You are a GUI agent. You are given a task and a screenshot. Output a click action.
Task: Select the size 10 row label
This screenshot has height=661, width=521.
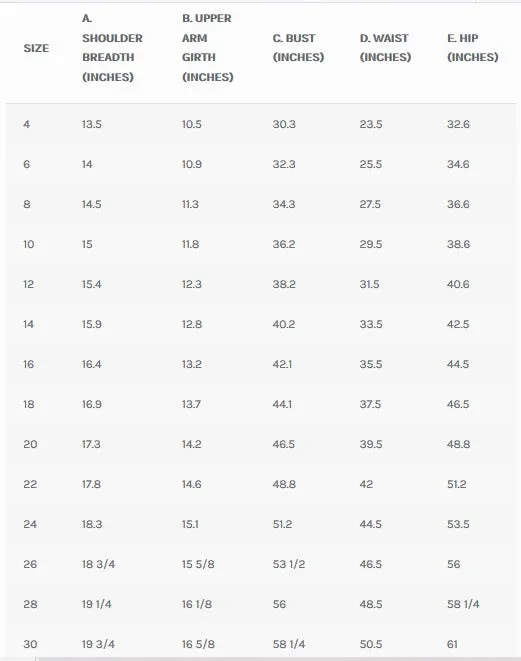click(29, 244)
